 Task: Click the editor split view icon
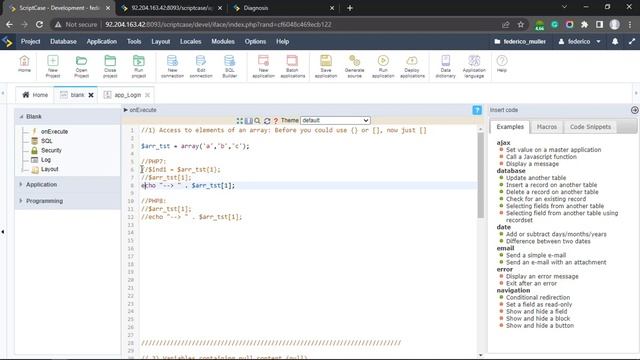249,120
